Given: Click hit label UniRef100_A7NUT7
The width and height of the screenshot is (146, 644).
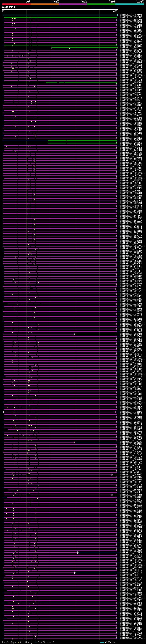Looking at the screenshot, I should (131, 40).
